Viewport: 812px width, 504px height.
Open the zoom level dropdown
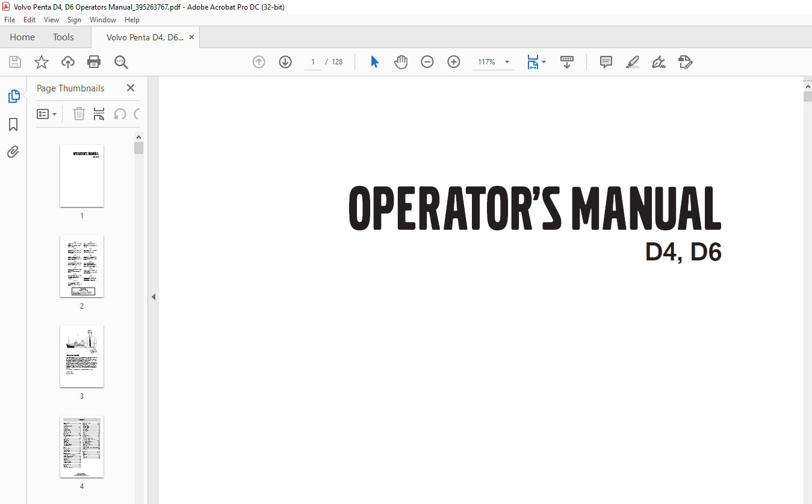click(x=507, y=62)
